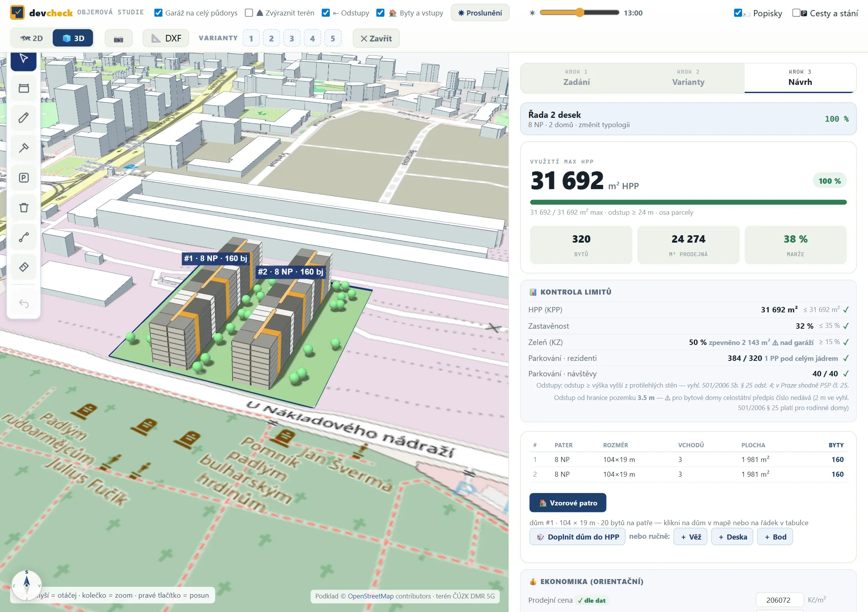This screenshot has height=612, width=868.
Task: Click the Zavřít close button
Action: [x=376, y=38]
